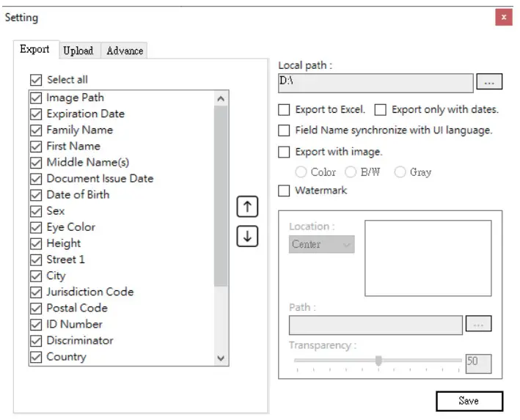Open the Location dropdown
The image size is (520, 420).
[321, 244]
